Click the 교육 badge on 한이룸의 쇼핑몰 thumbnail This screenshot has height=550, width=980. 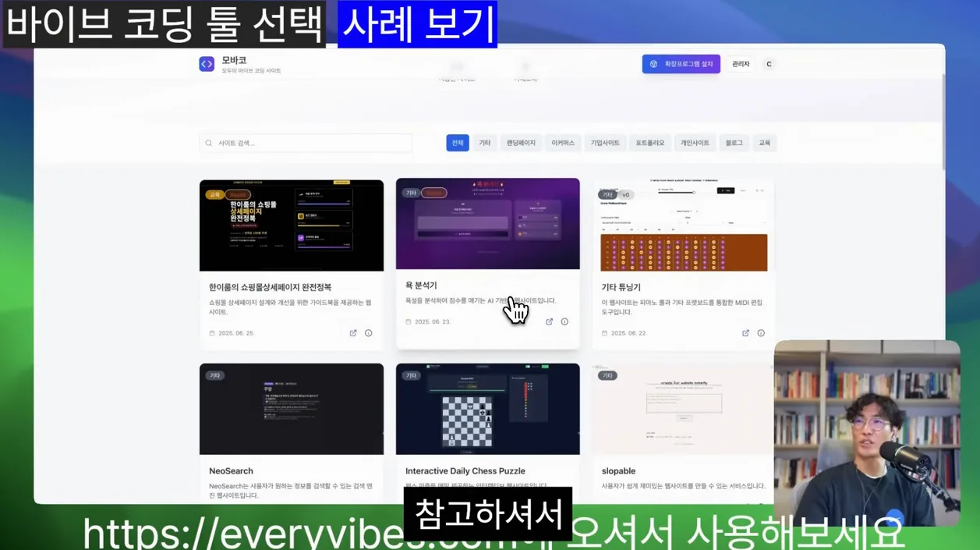point(214,194)
